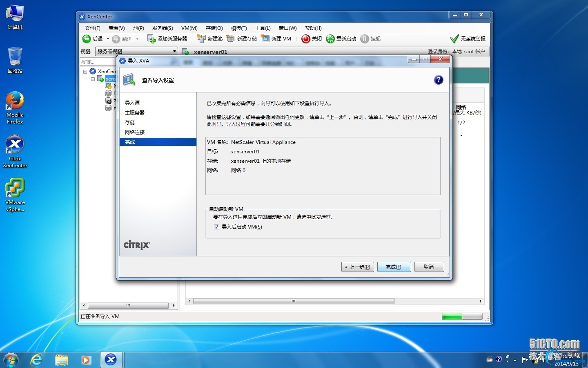The image size is (588, 368).
Task: Click the tray help question mark icon
Action: click(x=499, y=359)
